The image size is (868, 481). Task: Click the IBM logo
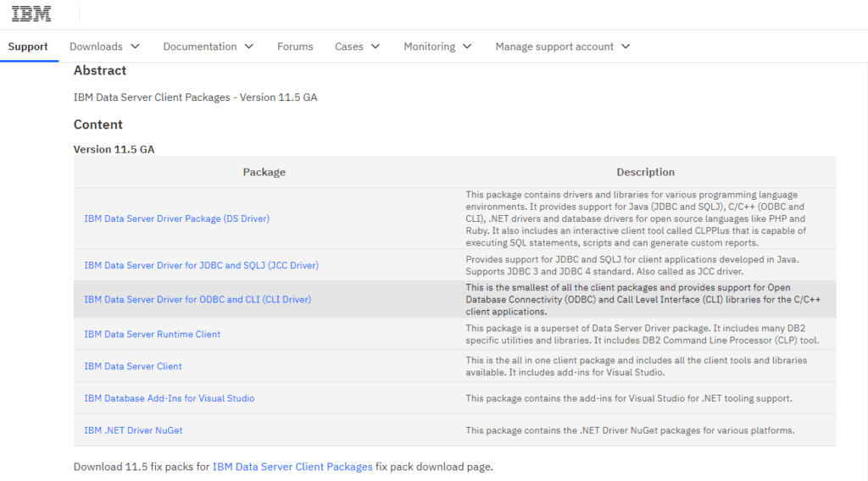click(x=31, y=14)
